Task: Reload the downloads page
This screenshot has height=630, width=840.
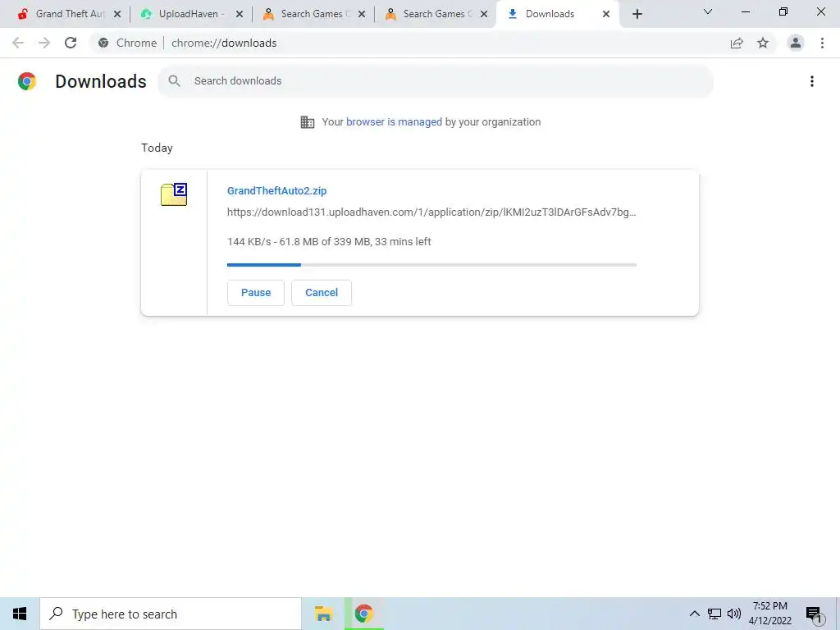Action: click(71, 43)
